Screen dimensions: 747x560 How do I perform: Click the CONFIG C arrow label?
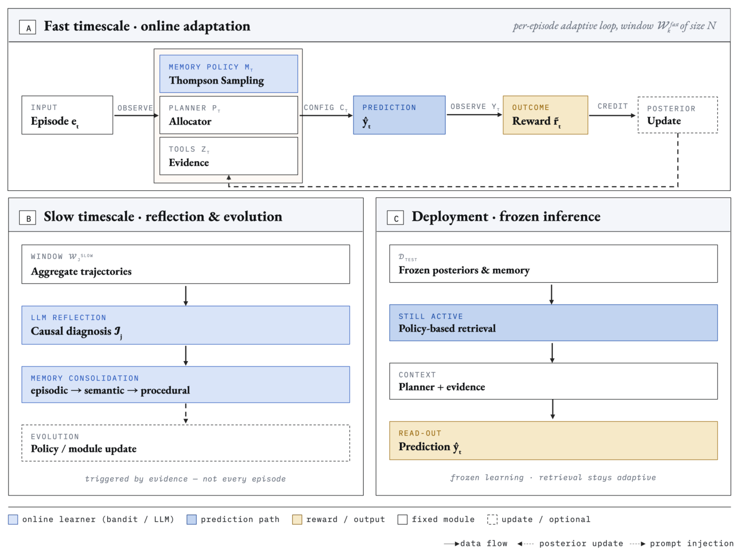point(326,108)
